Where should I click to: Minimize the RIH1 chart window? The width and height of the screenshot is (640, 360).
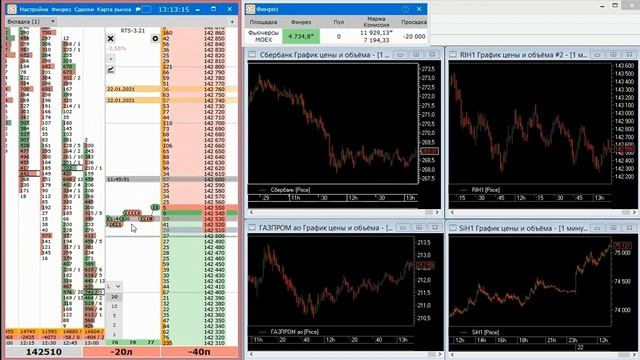597,55
